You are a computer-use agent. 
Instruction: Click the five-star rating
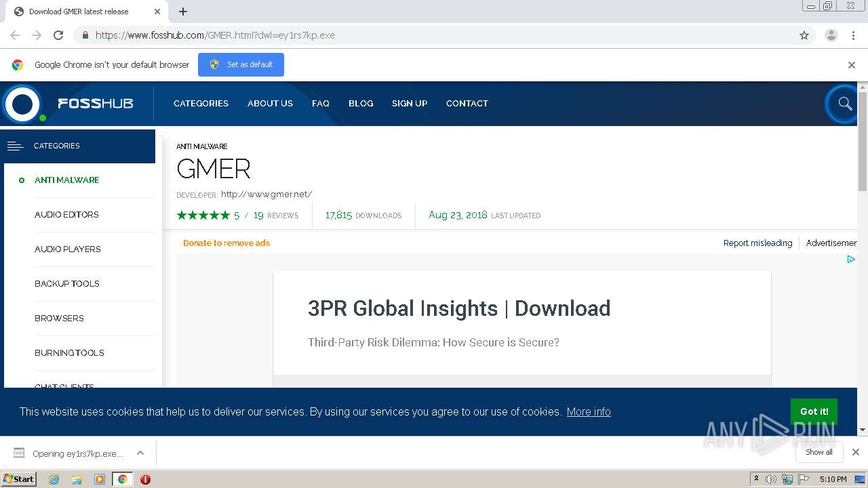point(203,216)
